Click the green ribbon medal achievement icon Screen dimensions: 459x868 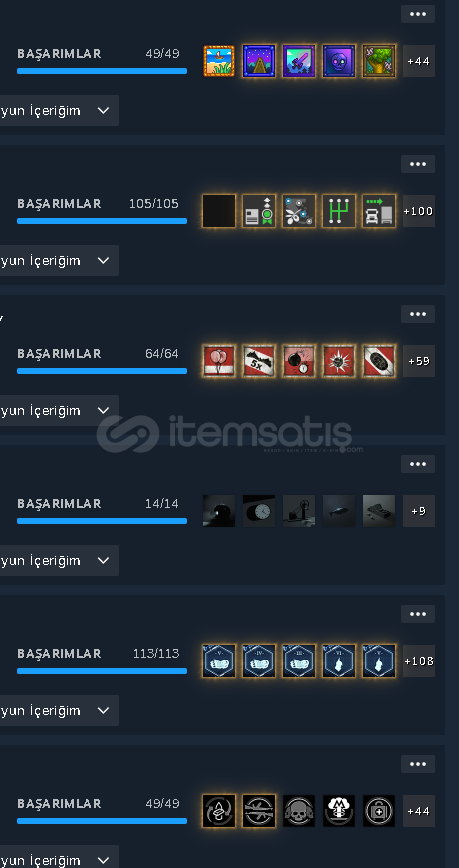(259, 211)
